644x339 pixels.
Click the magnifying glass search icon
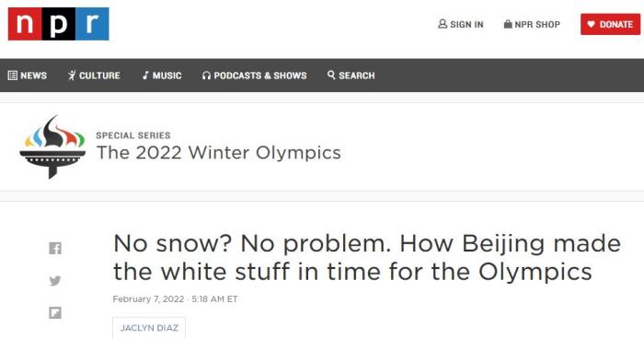pos(331,75)
